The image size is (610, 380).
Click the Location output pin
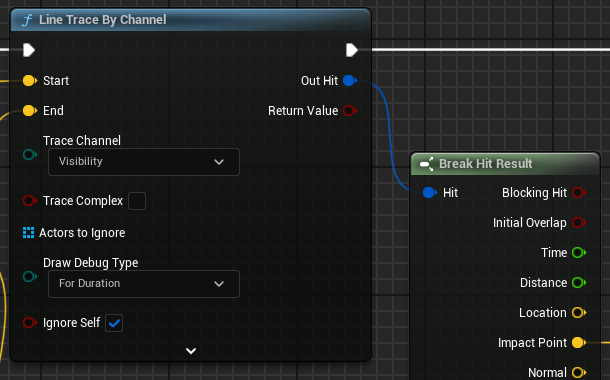click(579, 312)
